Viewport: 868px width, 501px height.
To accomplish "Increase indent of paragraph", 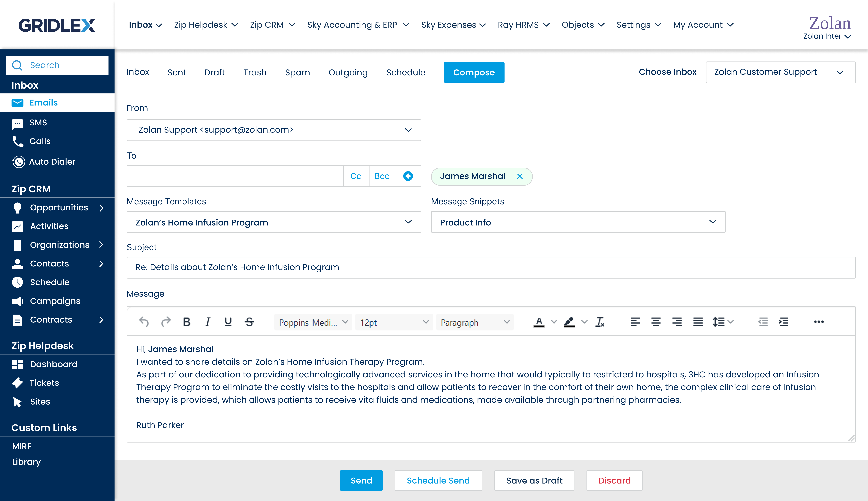I will click(783, 322).
